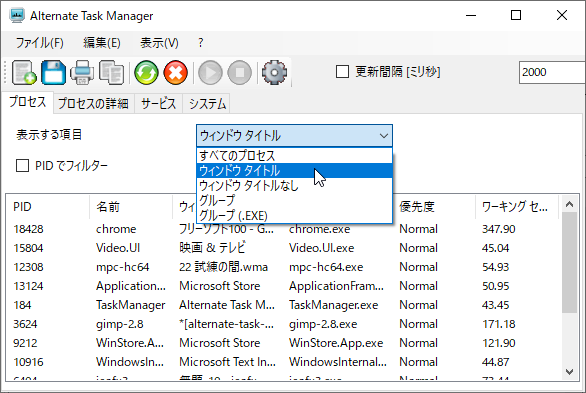Click the 映画 & テレビ window title cell
This screenshot has width=586, height=393.
[212, 248]
